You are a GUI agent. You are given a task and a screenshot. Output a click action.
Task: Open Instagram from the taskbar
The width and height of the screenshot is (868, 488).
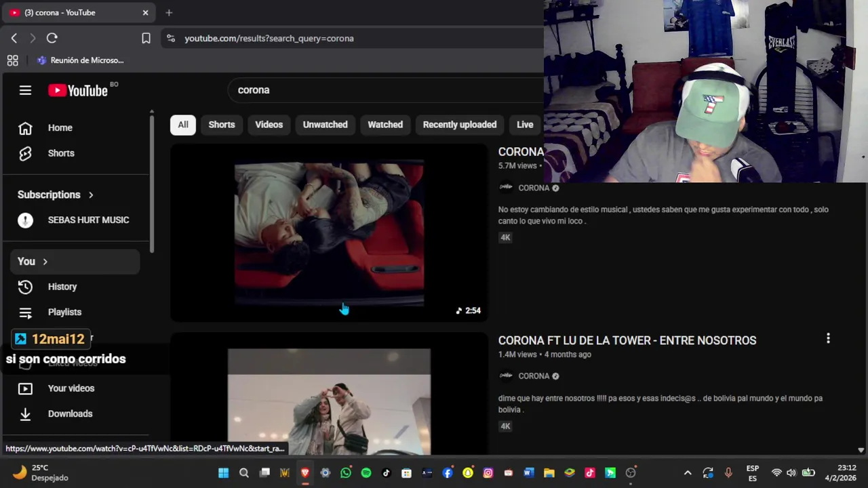488,473
